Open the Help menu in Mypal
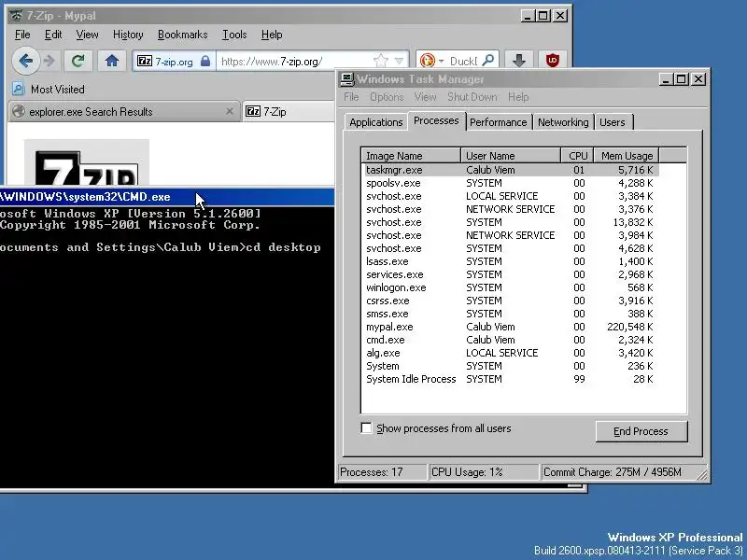 pos(272,35)
